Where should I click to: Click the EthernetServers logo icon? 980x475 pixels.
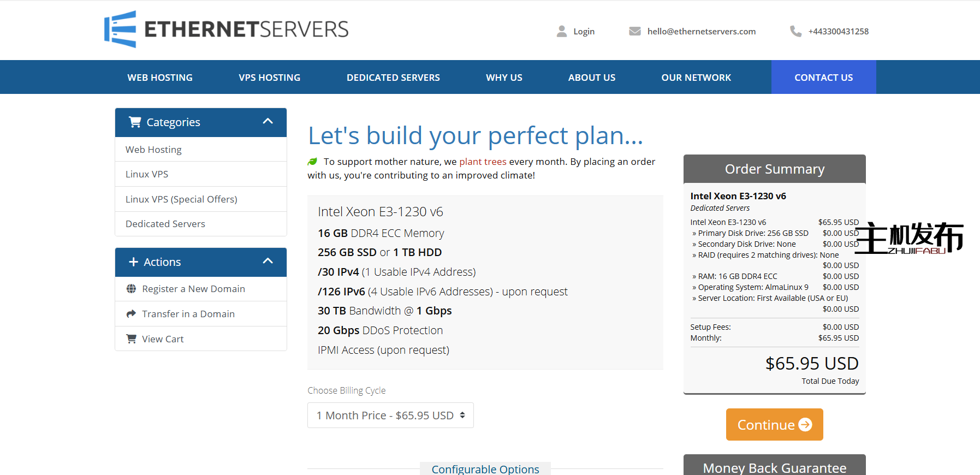click(x=120, y=29)
